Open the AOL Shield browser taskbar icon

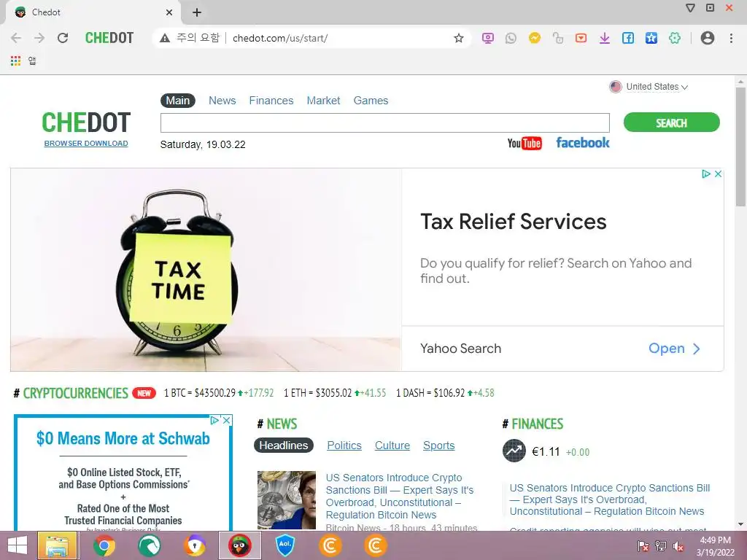(x=285, y=545)
